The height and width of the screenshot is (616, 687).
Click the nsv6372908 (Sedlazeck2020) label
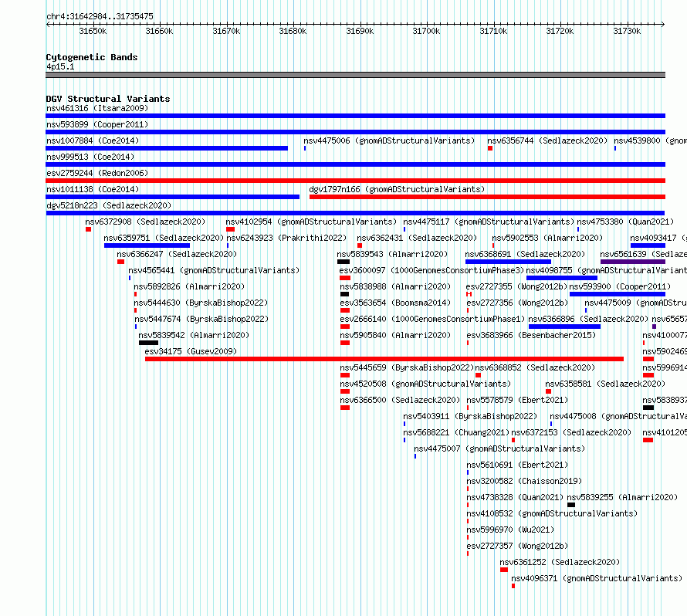(145, 222)
